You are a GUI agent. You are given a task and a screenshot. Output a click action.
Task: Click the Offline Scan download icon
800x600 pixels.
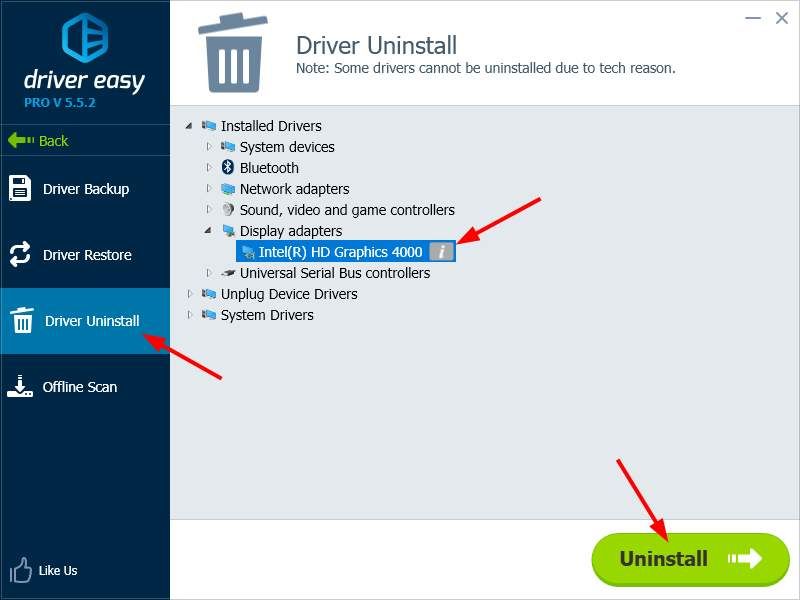click(x=21, y=387)
